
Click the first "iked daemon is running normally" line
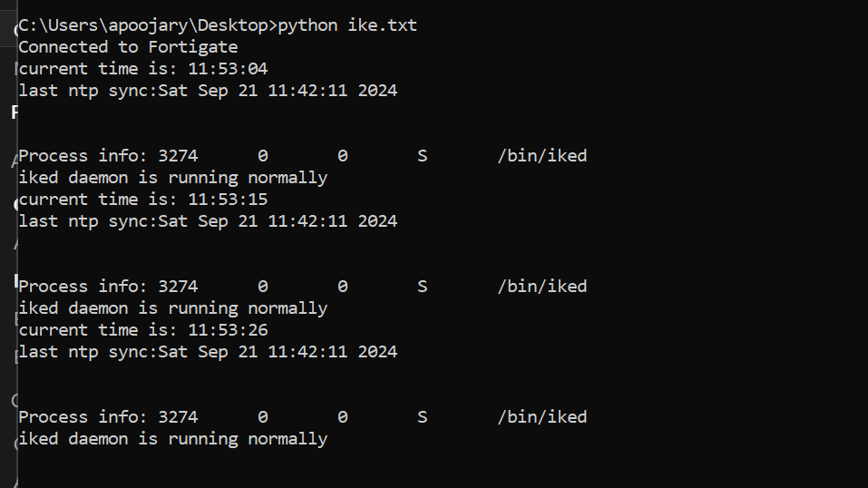(172, 178)
